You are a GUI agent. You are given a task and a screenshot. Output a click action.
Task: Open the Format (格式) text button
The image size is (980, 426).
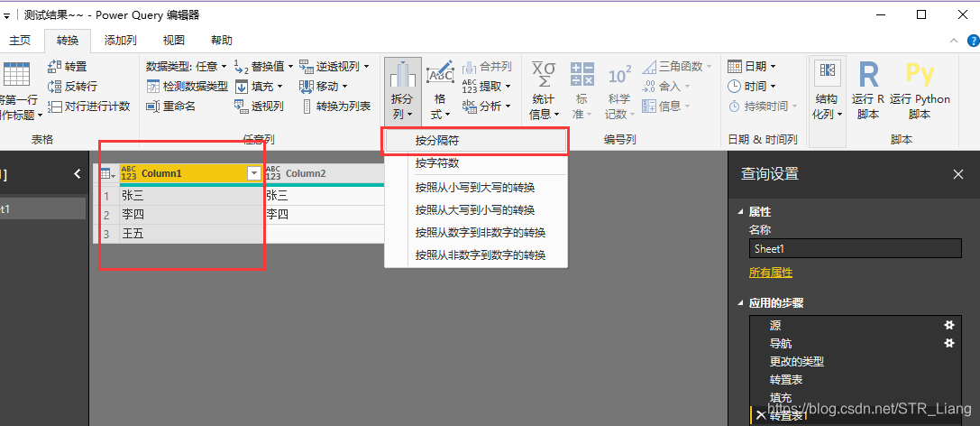point(440,91)
